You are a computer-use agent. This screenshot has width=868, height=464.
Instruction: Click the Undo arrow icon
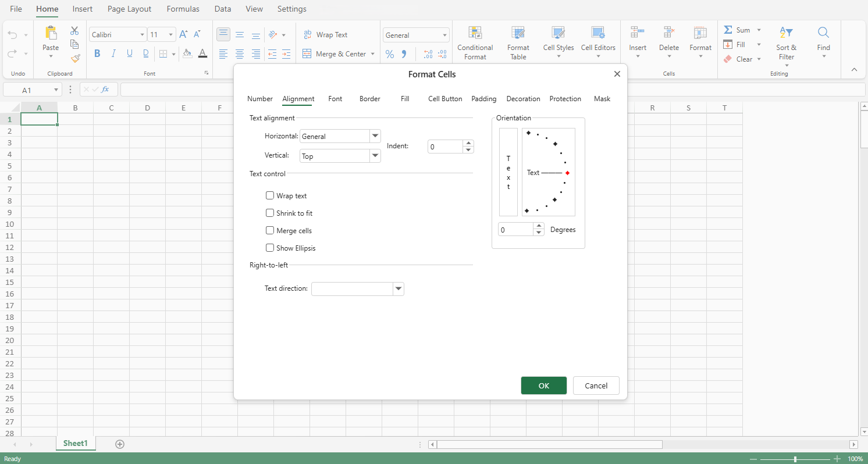click(13, 35)
